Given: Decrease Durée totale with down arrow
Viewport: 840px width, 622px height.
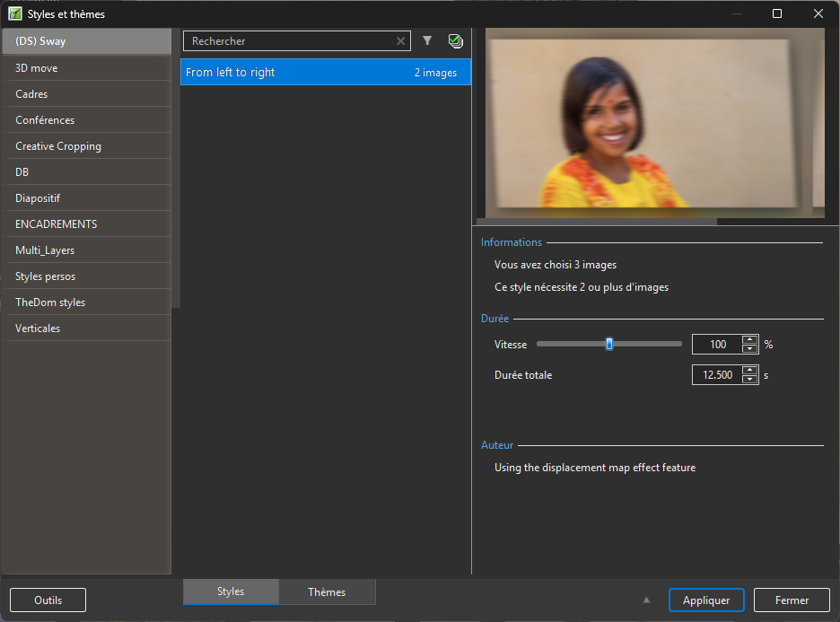Looking at the screenshot, I should click(x=750, y=380).
